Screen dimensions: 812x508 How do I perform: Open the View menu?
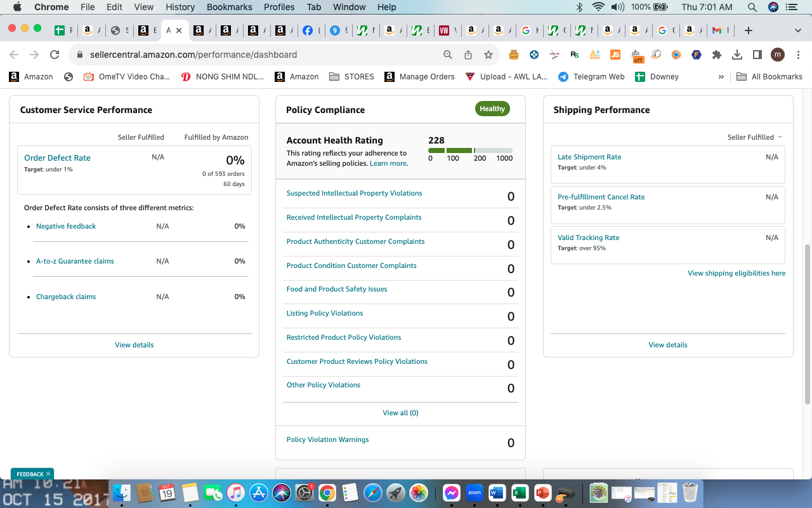[x=144, y=7]
